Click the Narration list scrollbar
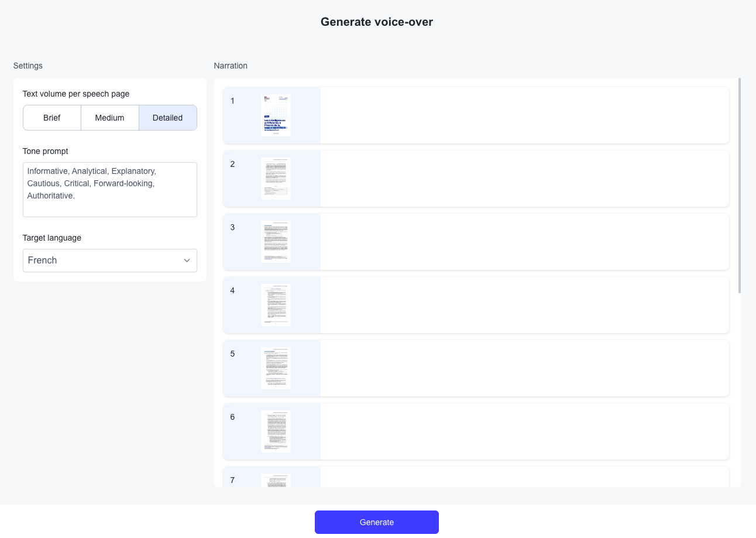The height and width of the screenshot is (538, 756). [740, 185]
